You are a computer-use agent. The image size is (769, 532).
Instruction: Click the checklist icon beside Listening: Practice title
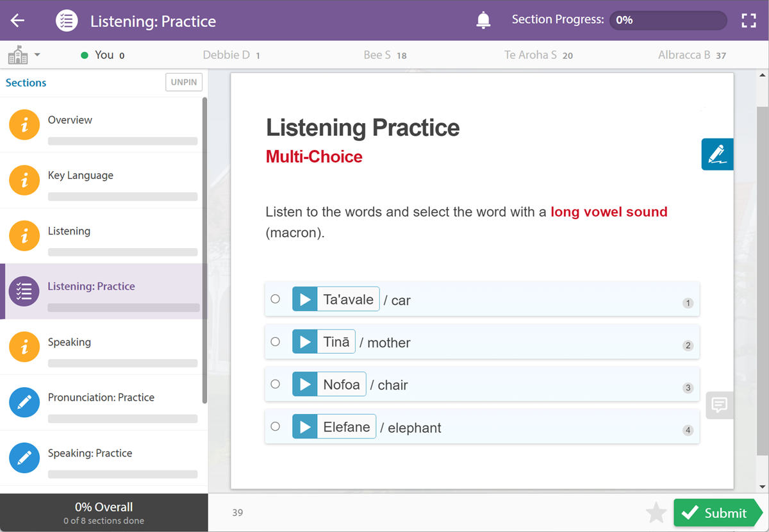tap(67, 21)
